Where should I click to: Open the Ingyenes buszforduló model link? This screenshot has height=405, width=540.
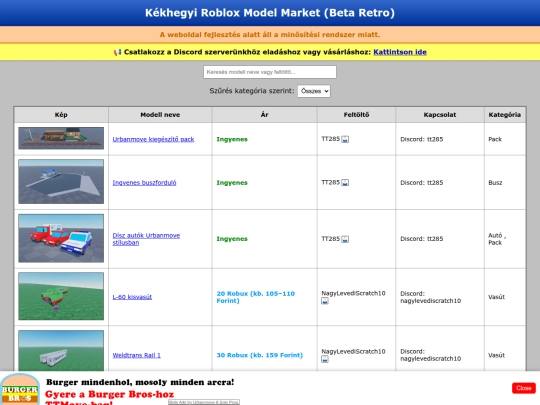144,183
